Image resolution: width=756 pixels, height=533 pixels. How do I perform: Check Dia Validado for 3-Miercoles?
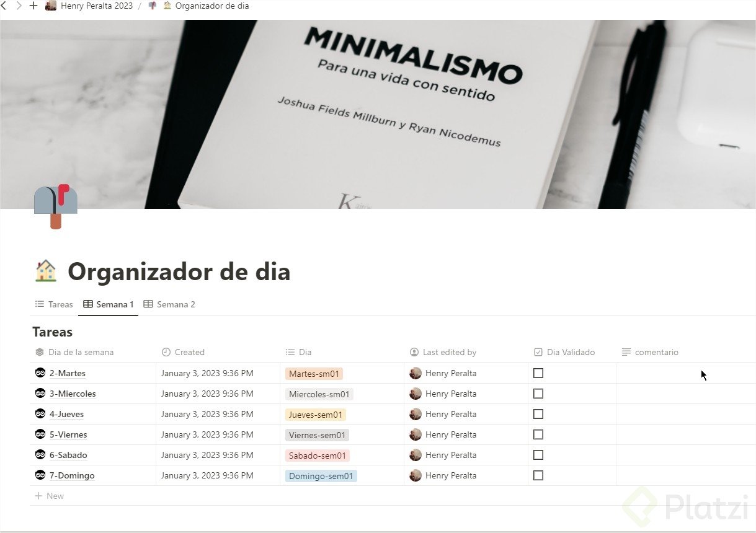pos(538,394)
